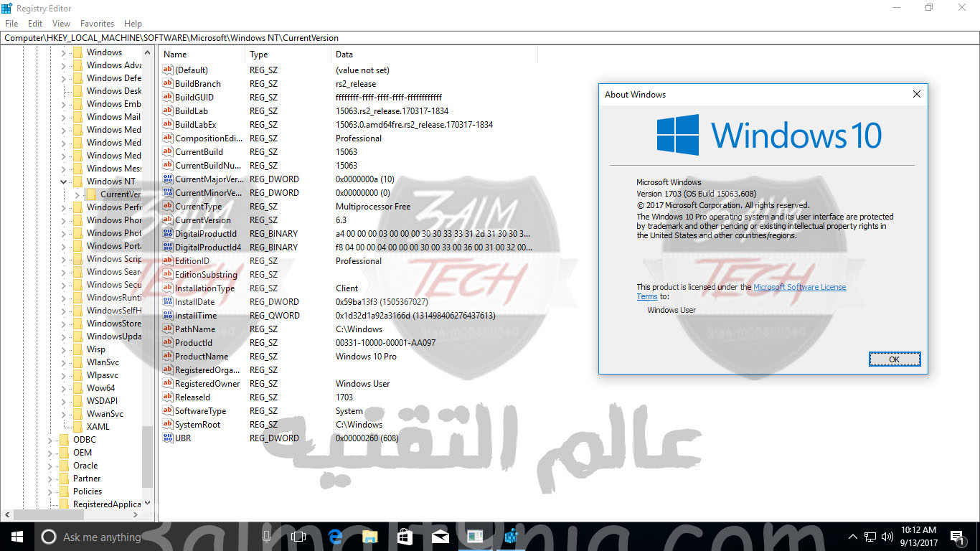980x551 pixels.
Task: Select the EditionID value name
Action: point(192,261)
